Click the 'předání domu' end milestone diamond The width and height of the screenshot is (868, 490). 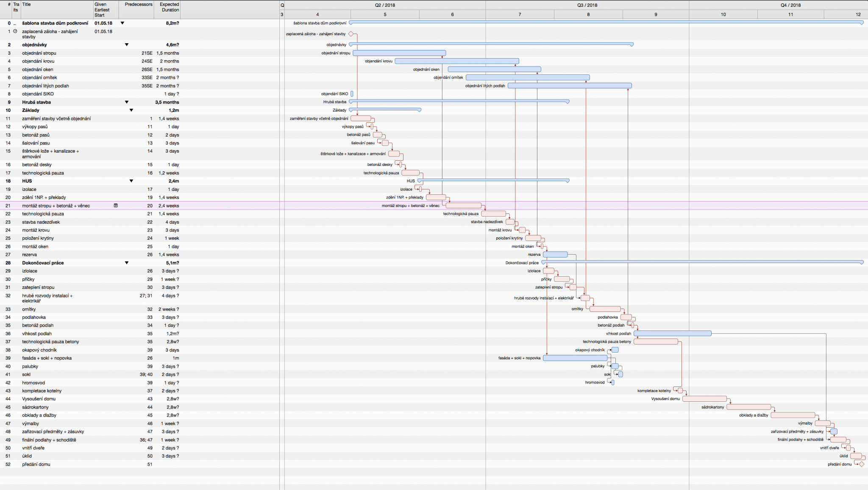[861, 464]
